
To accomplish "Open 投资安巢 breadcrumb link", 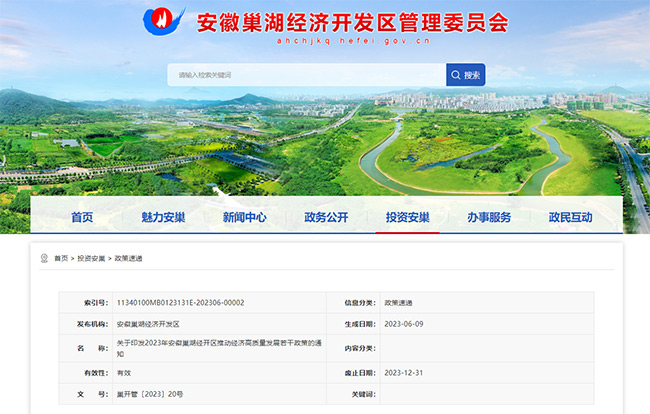I will [91, 258].
